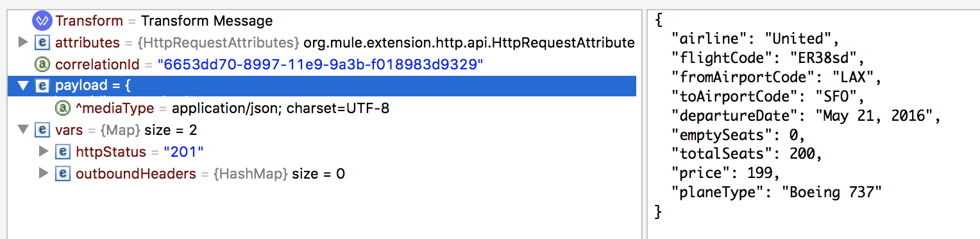
Task: Click the "departureDate" line in JSON preview
Action: (x=806, y=116)
